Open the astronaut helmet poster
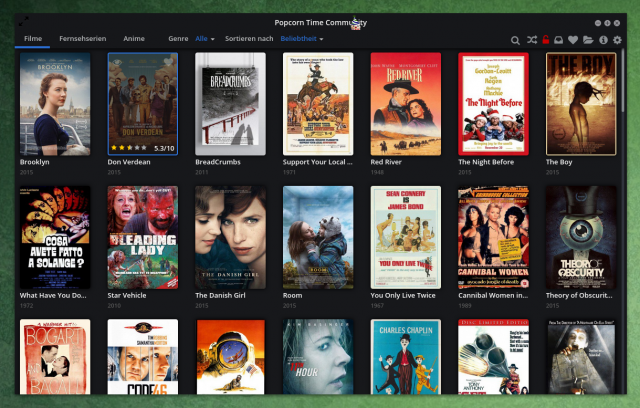Viewport: 640px width, 408px height. tap(230, 357)
